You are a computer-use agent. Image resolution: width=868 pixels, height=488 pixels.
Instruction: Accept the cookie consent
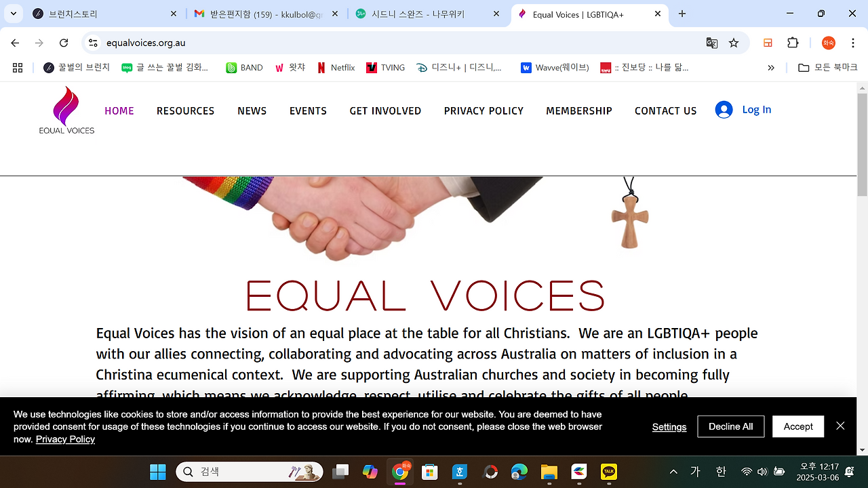(798, 426)
